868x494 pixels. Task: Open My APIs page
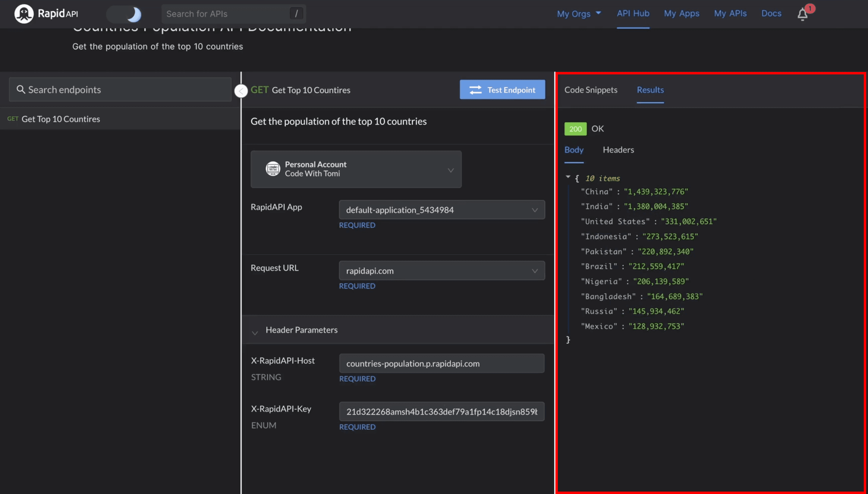click(x=730, y=14)
